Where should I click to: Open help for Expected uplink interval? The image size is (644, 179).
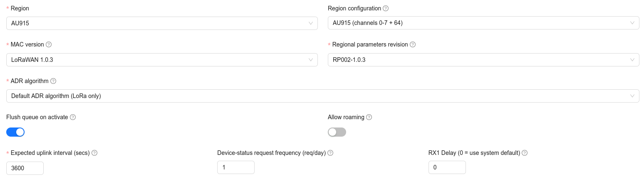(94, 153)
